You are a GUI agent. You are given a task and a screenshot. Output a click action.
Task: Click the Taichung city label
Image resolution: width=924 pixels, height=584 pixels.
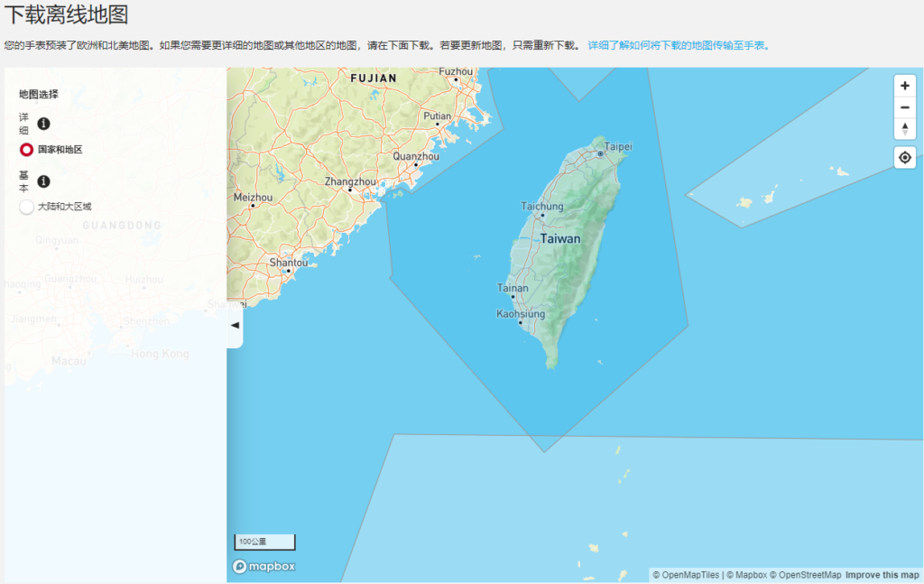point(542,207)
